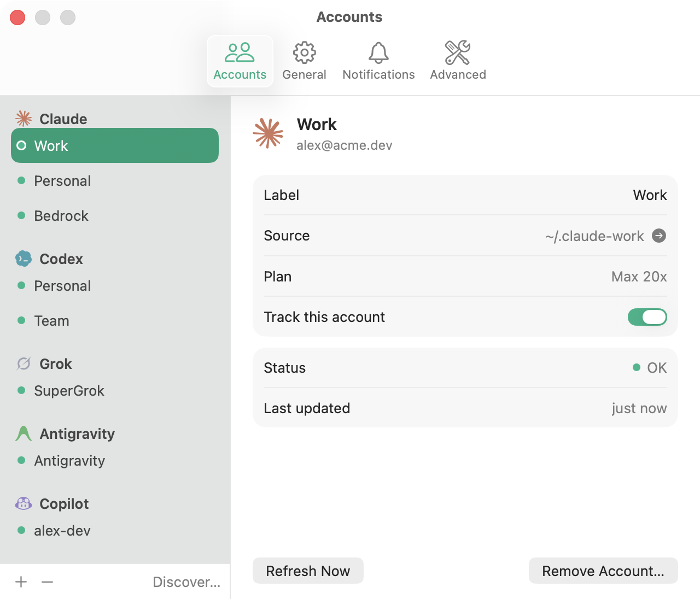This screenshot has width=700, height=599.
Task: Open the Notifications tab
Action: [378, 61]
